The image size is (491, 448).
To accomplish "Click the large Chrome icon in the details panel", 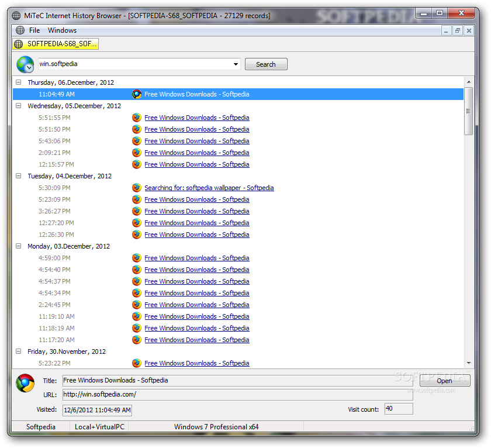I will [x=25, y=383].
